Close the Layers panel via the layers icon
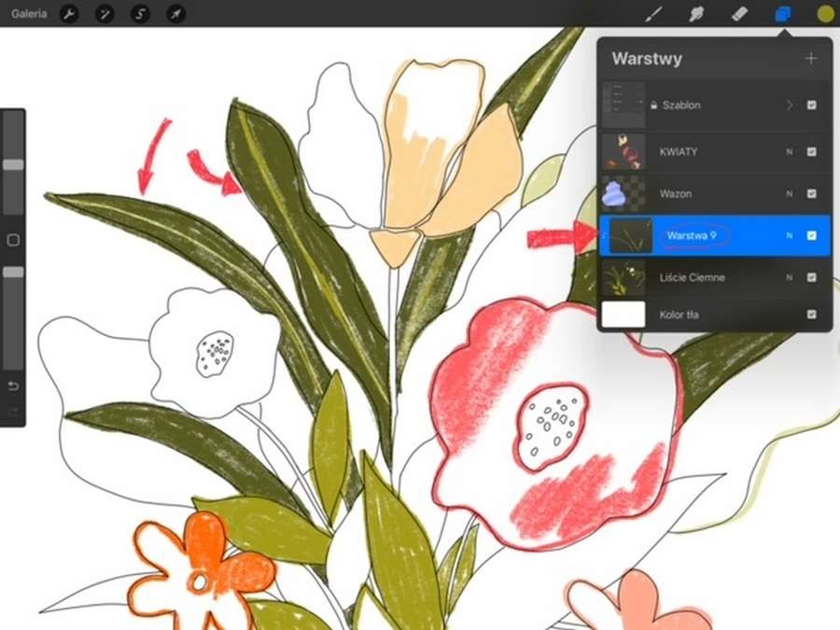This screenshot has height=630, width=840. coord(782,14)
